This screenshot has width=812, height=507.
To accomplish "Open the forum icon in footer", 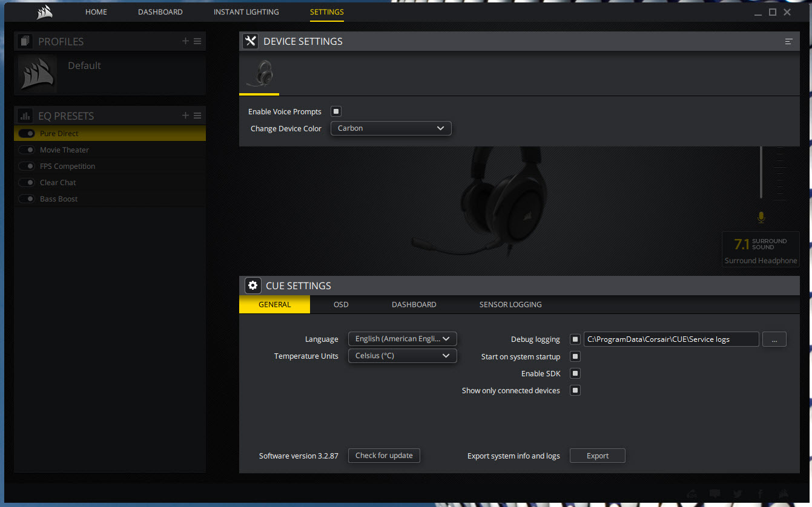I will (692, 494).
